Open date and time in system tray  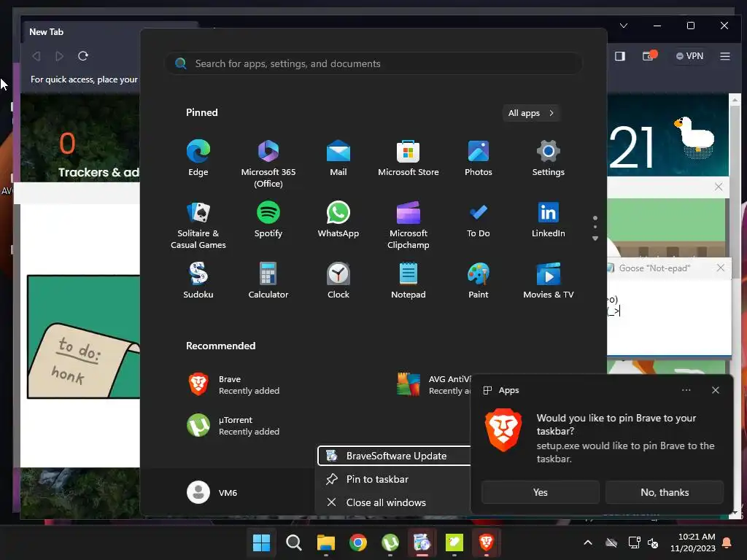693,542
